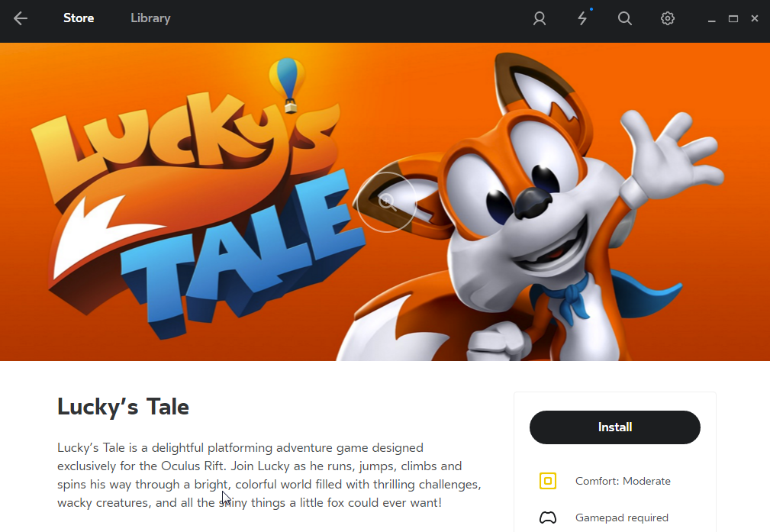This screenshot has height=532, width=770.
Task: Open the Store tab
Action: pos(79,18)
